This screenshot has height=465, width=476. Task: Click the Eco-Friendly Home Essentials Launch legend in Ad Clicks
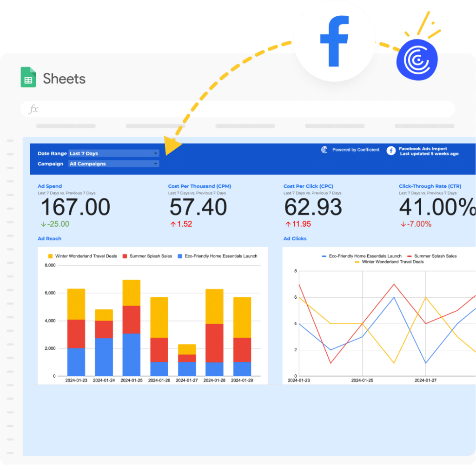(x=362, y=256)
